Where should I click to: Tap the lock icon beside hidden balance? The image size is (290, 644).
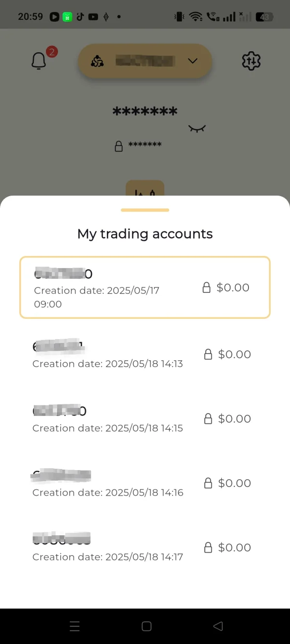118,146
